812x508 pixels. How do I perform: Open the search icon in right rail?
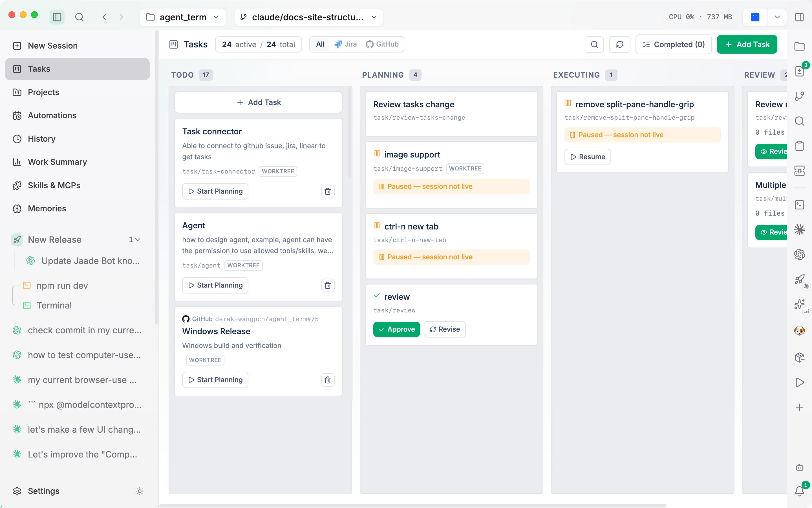[x=800, y=121]
